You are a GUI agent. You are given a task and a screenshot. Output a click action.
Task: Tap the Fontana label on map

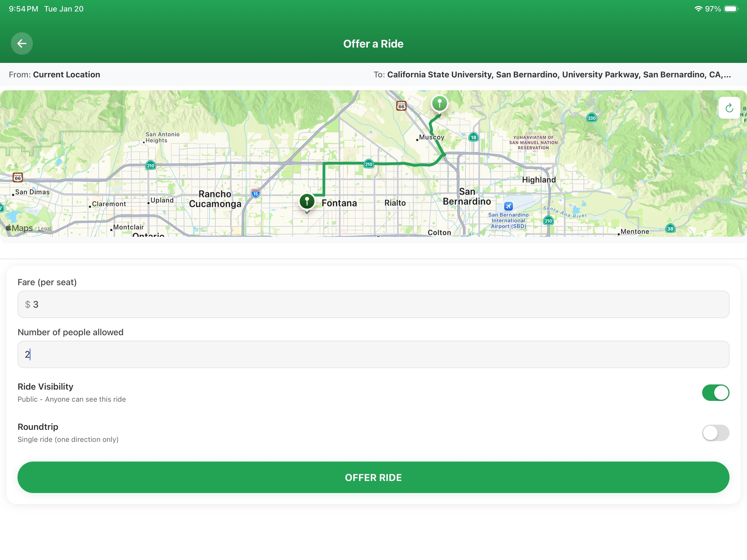coord(339,203)
